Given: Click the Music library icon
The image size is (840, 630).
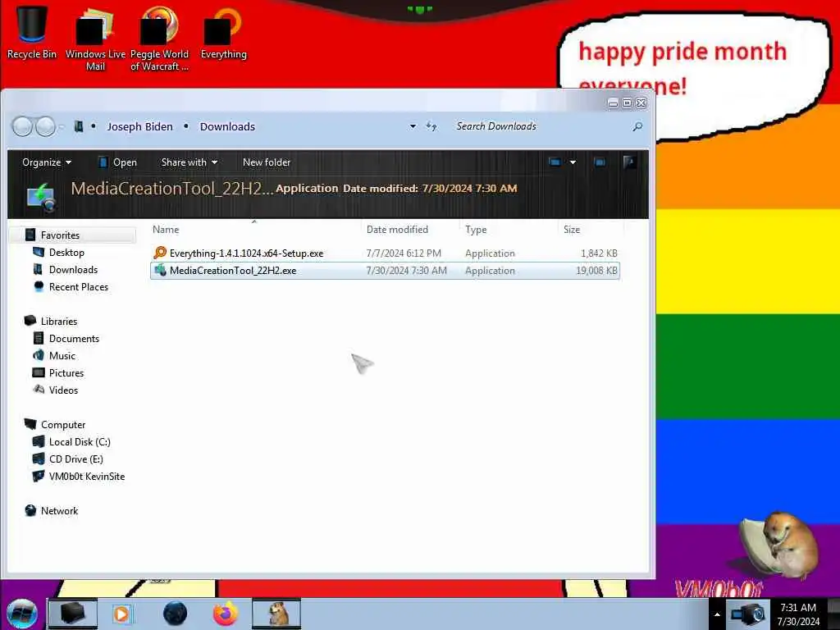Looking at the screenshot, I should 39,355.
